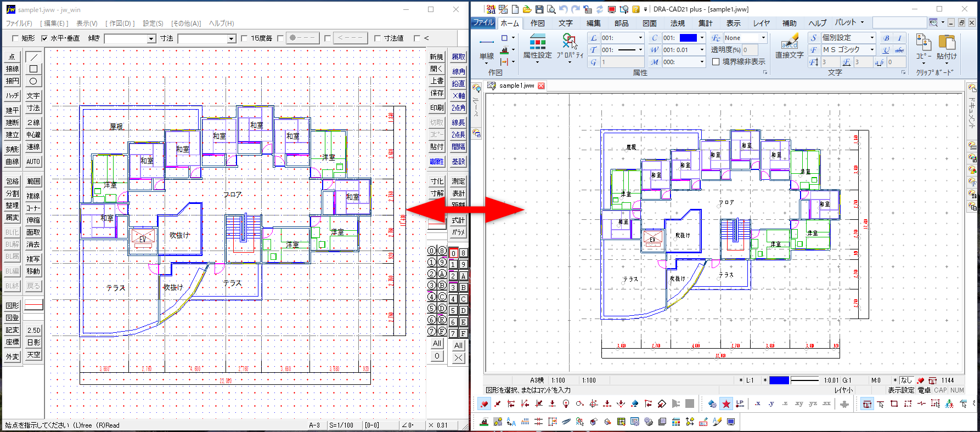Open the ファイル(F) menu in jw_win

[19, 24]
